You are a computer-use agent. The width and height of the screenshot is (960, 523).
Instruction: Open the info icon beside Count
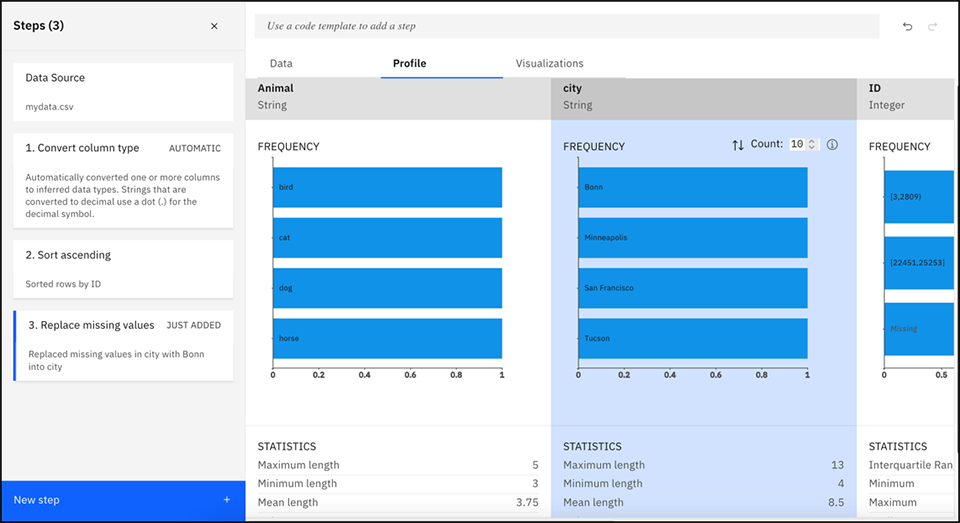coord(832,145)
